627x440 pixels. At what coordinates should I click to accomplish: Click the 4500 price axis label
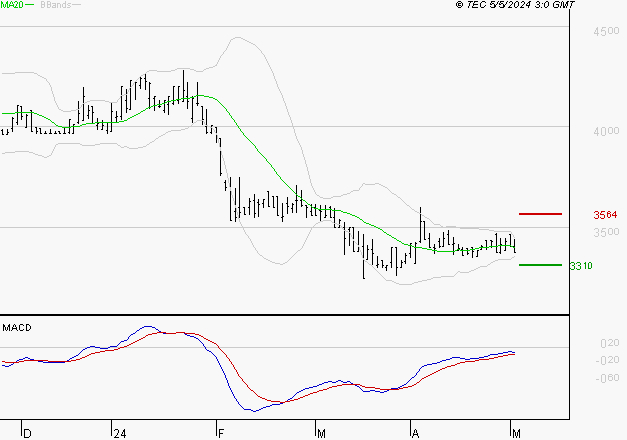pos(606,31)
